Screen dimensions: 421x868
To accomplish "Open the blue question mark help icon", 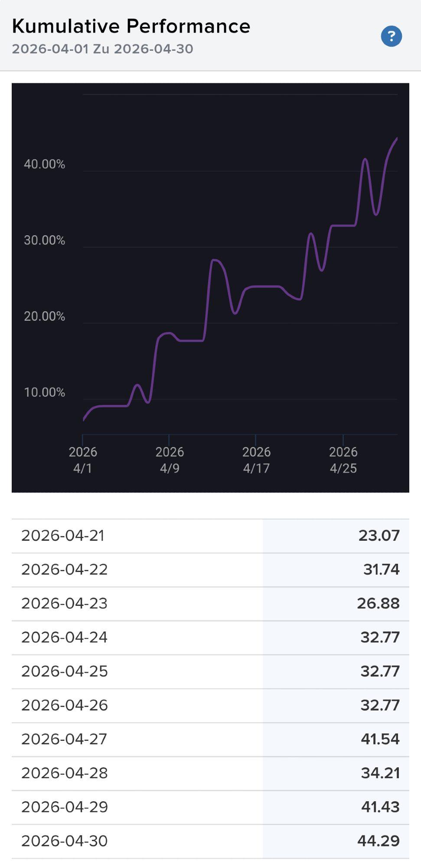I will 391,36.
